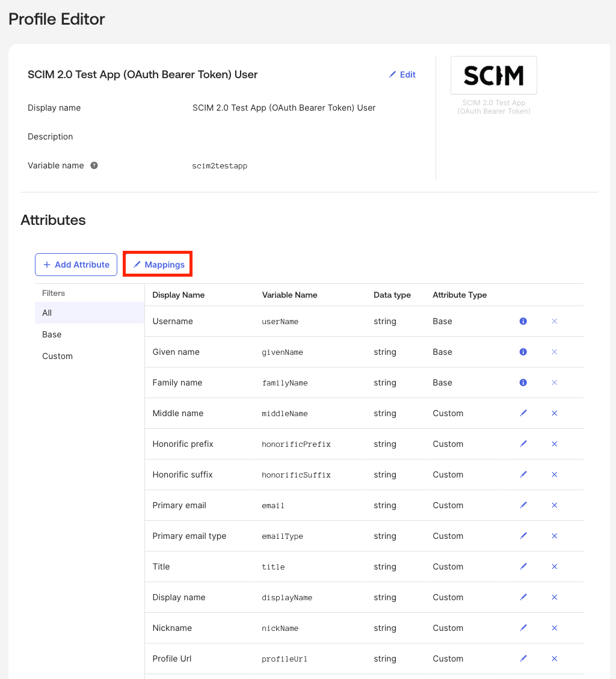This screenshot has width=616, height=679.
Task: Edit the Nickname attribute with pencil icon
Action: pyautogui.click(x=523, y=628)
